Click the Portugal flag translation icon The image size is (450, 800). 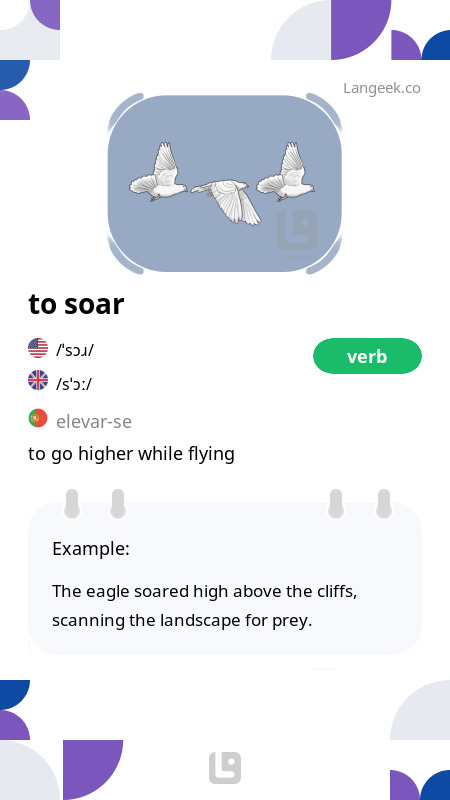click(x=38, y=418)
